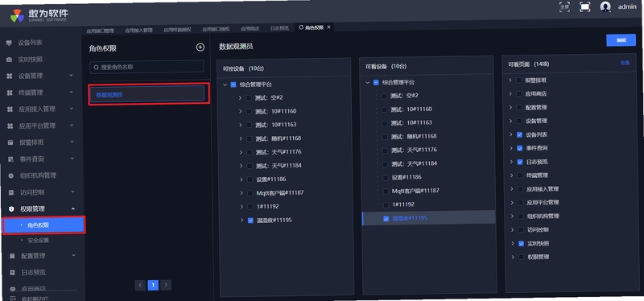644x301 pixels.
Task: Toggle the 温湿度#11195 checkbox under 可控设备
Action: pos(250,220)
